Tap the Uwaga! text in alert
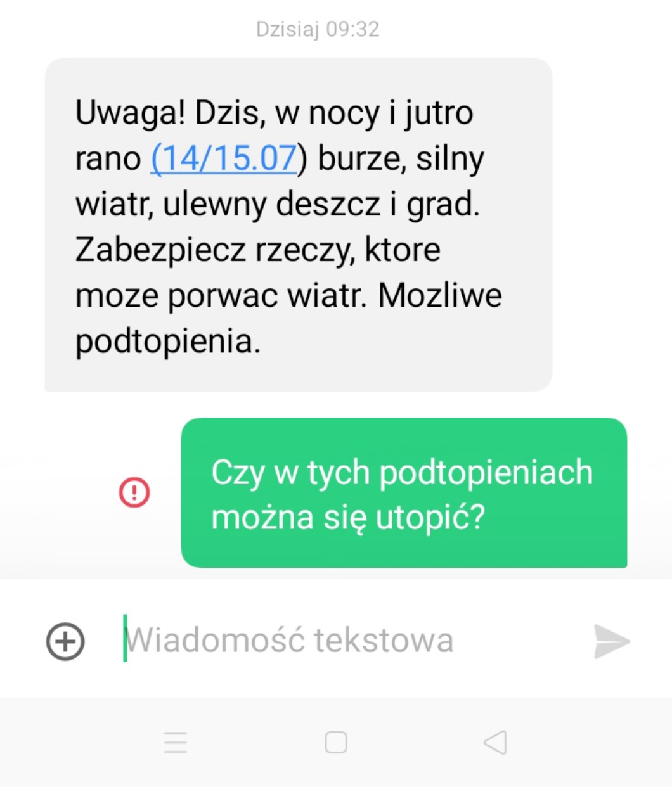 pyautogui.click(x=130, y=113)
